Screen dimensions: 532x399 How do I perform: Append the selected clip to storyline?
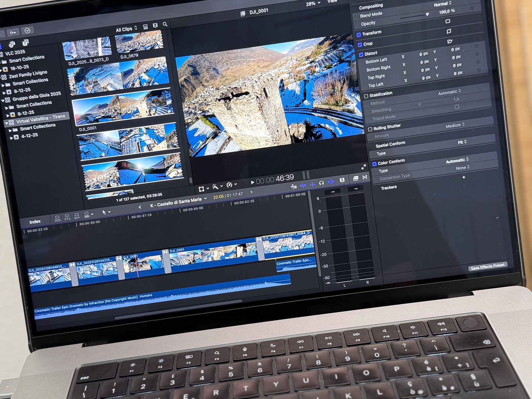[x=77, y=216]
